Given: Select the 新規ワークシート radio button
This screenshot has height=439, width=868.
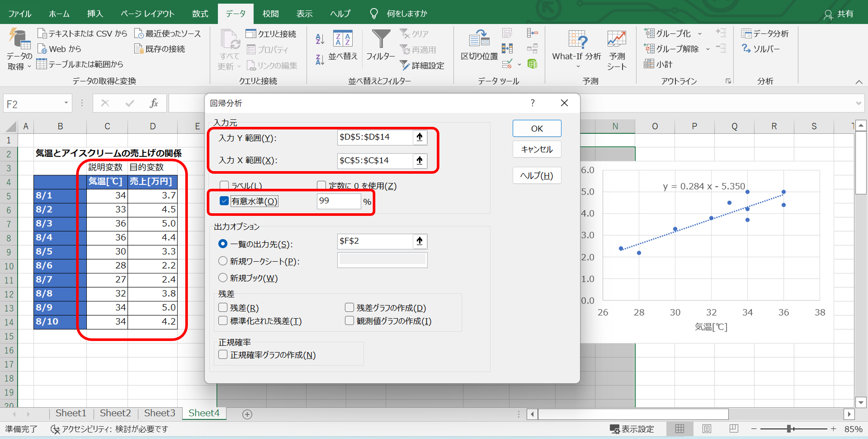Looking at the screenshot, I should click(223, 261).
